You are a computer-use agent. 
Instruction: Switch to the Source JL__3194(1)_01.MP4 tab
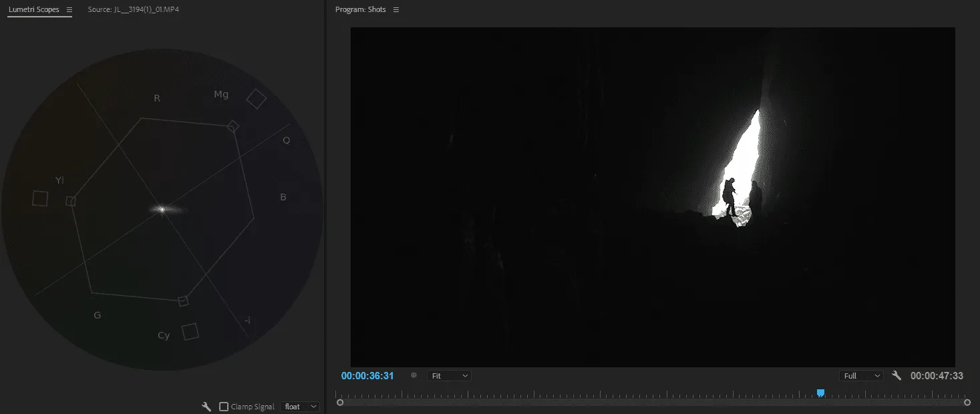133,10
